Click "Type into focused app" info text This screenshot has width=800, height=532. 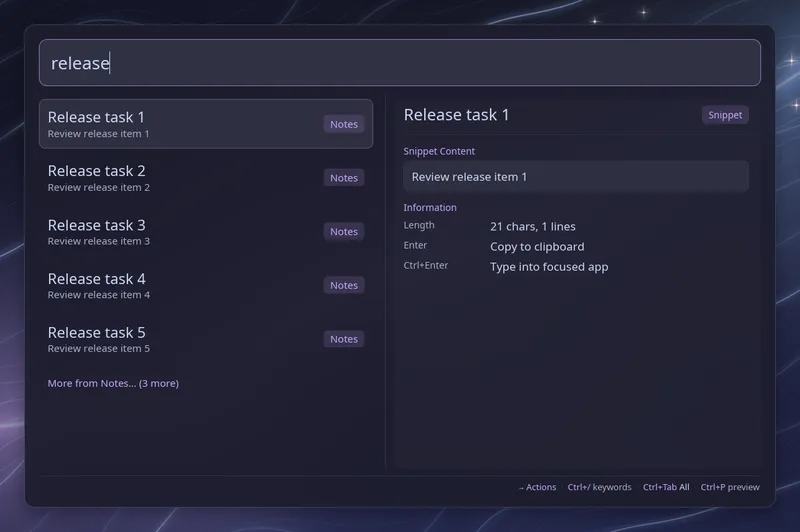pyautogui.click(x=549, y=267)
